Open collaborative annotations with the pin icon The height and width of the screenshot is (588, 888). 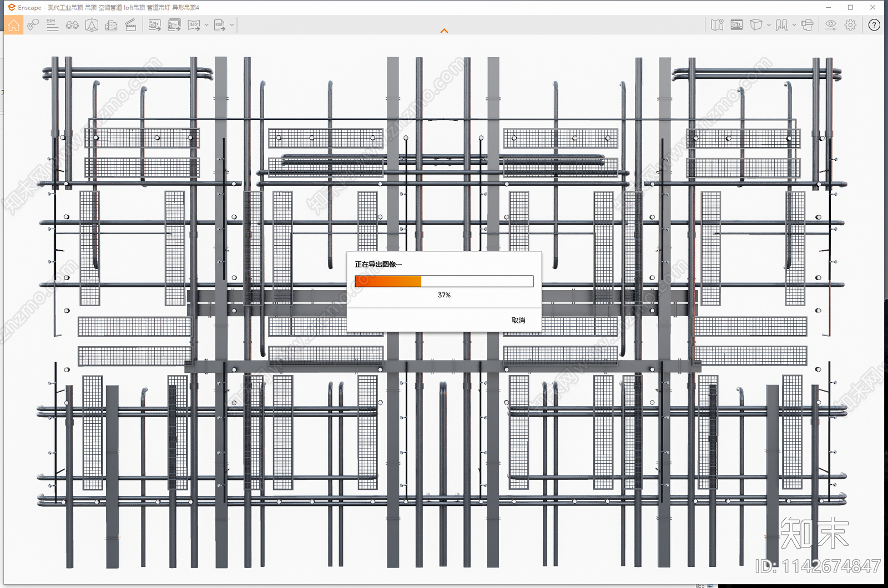pos(33,25)
